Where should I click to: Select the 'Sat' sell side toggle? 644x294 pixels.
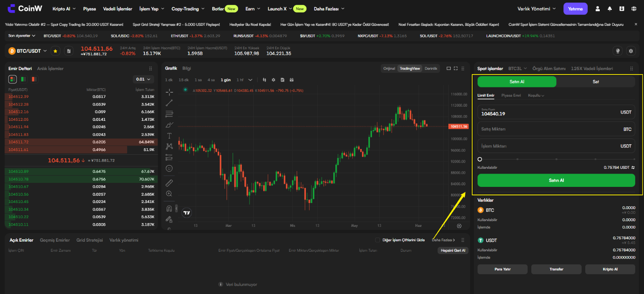[596, 82]
